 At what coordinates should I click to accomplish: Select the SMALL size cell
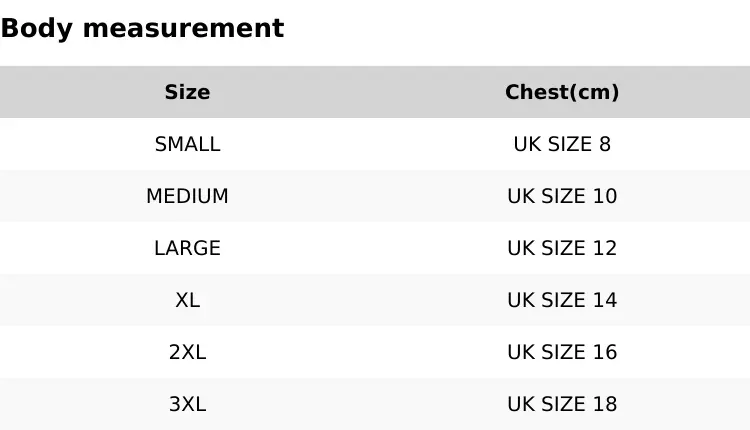(x=187, y=144)
